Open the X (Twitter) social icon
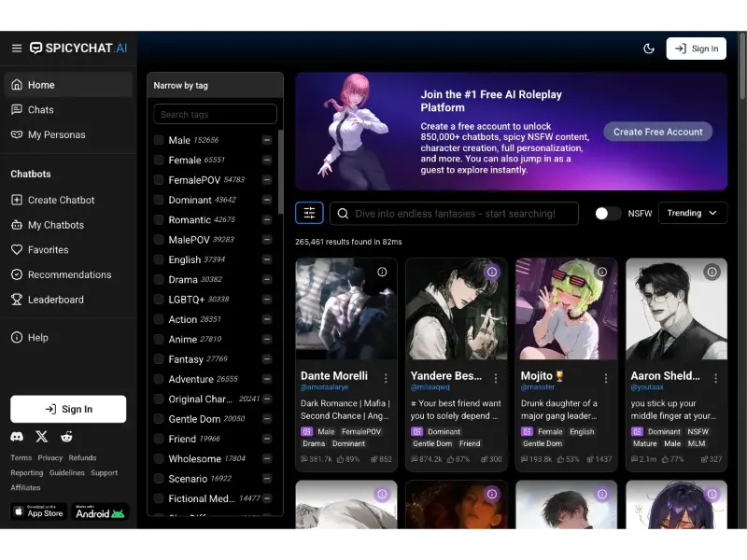747x560 pixels. click(x=41, y=436)
